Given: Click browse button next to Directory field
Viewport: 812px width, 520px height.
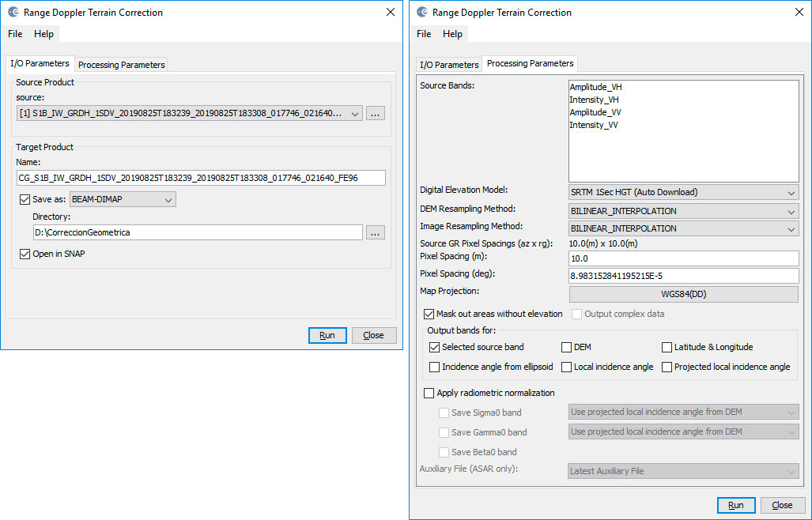Looking at the screenshot, I should (376, 232).
